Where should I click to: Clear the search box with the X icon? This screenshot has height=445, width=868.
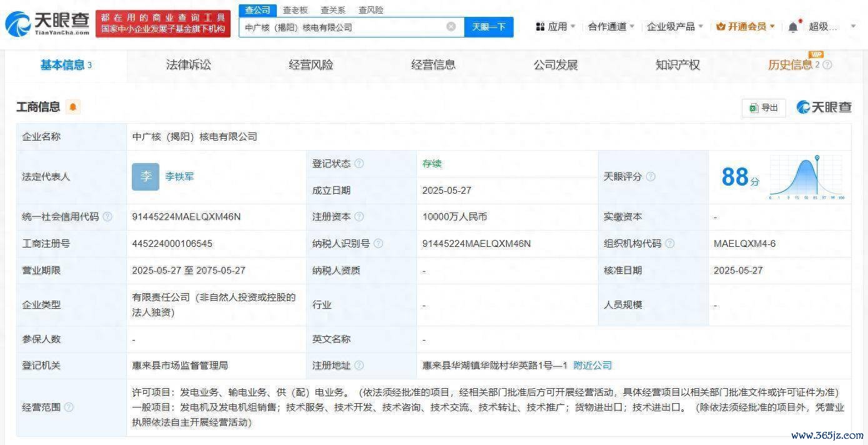451,27
